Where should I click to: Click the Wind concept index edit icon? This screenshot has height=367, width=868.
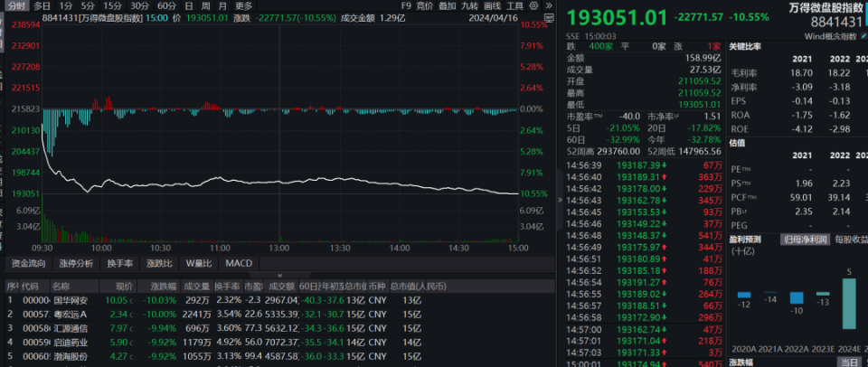862,36
